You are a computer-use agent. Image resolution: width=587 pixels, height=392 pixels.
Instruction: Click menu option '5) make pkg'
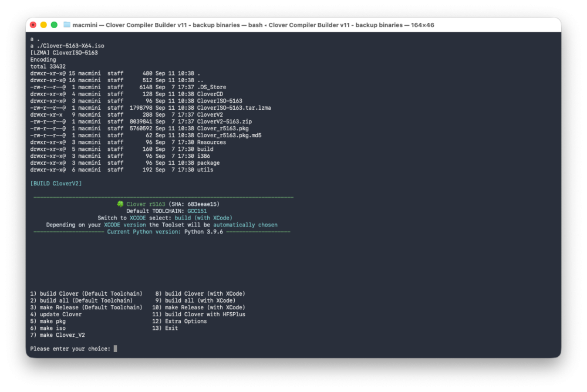(48, 321)
